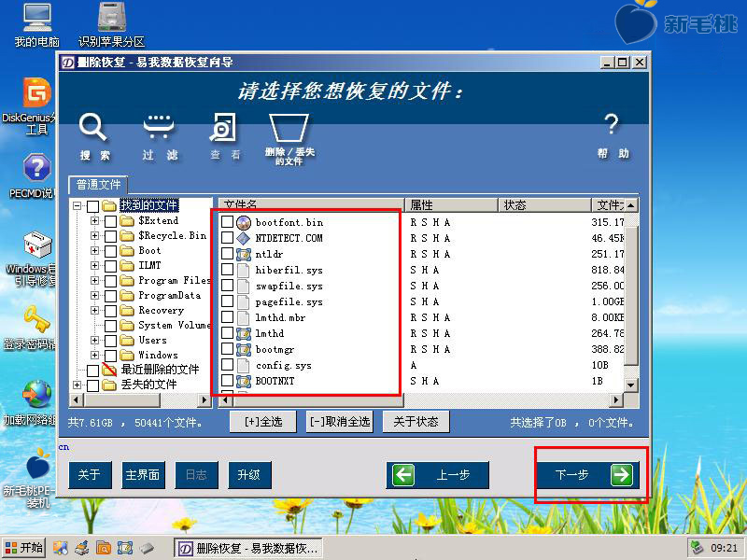
Task: Open the login password cleaner key icon
Action: point(36,319)
